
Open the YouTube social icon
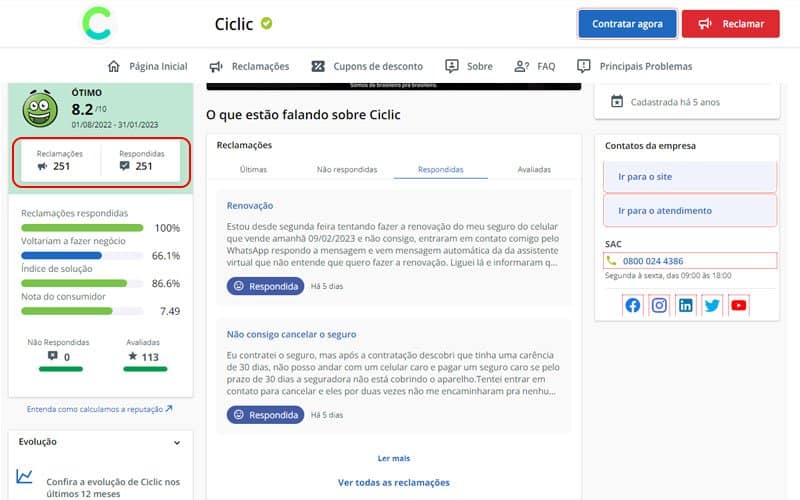tap(739, 305)
